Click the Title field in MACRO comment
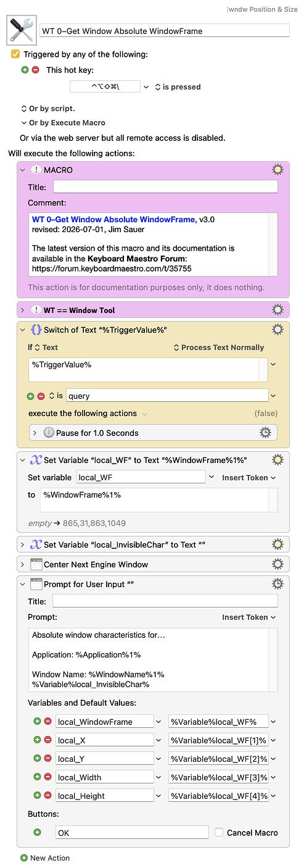 point(165,186)
